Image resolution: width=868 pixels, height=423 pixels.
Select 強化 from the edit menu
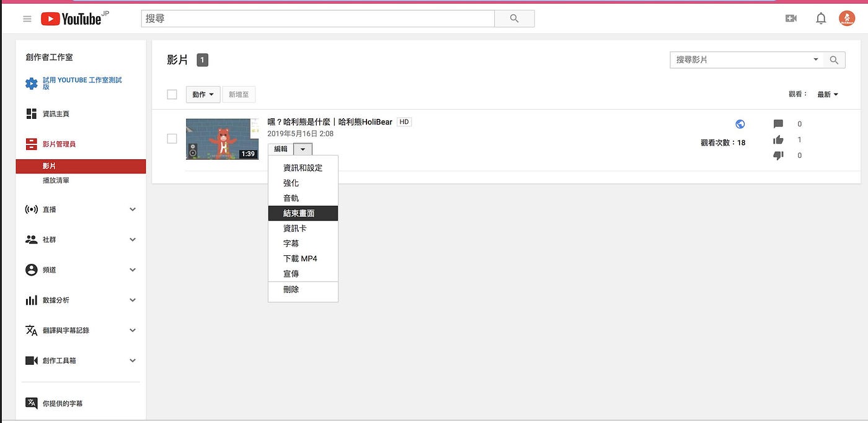[x=303, y=183]
